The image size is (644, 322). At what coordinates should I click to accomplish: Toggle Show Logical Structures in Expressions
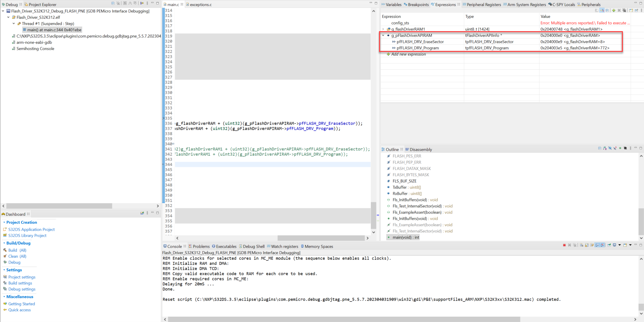(x=602, y=10)
